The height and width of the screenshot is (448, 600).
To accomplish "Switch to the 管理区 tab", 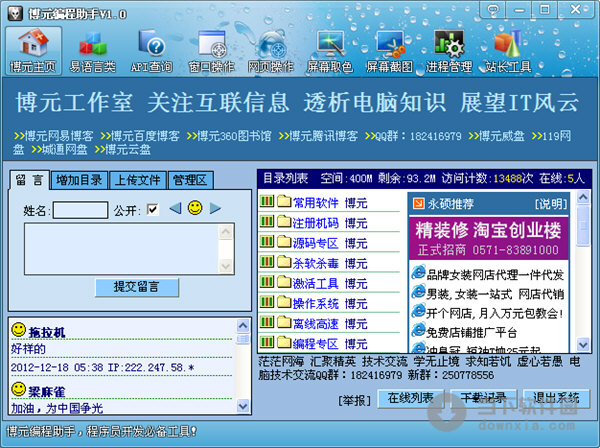I will pyautogui.click(x=190, y=180).
